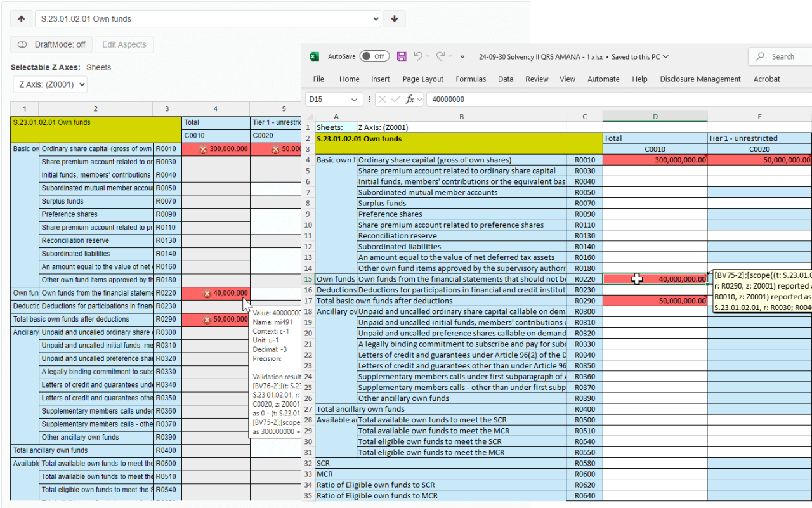Select Excel column E header
Image resolution: width=812 pixels, height=508 pixels.
759,117
